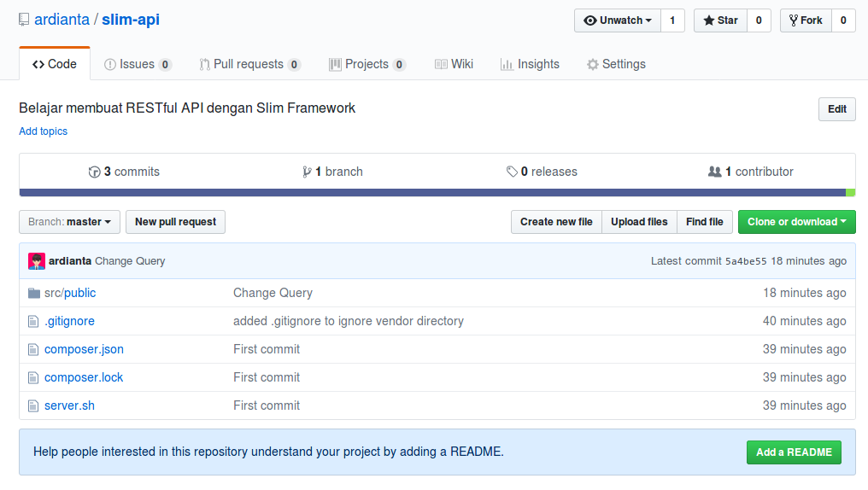The width and height of the screenshot is (868, 490).
Task: Open the .gitignore commit message link
Action: click(x=349, y=321)
